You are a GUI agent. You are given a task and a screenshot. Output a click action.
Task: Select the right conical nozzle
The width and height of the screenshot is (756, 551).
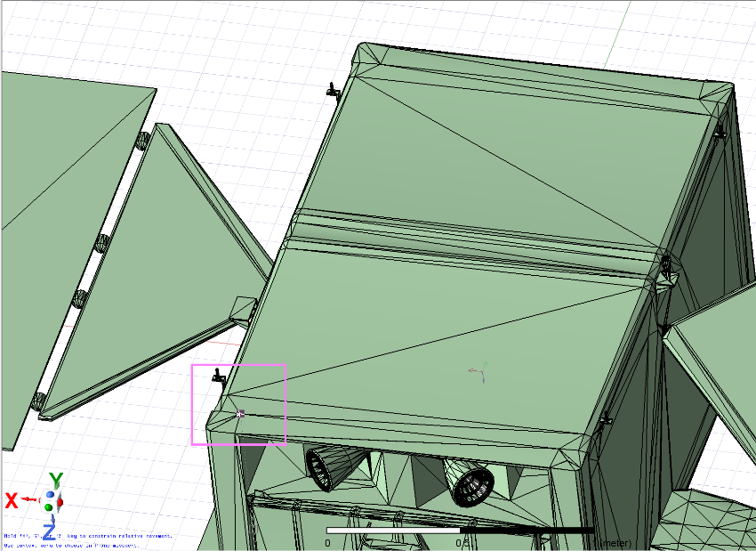pyautogui.click(x=471, y=482)
